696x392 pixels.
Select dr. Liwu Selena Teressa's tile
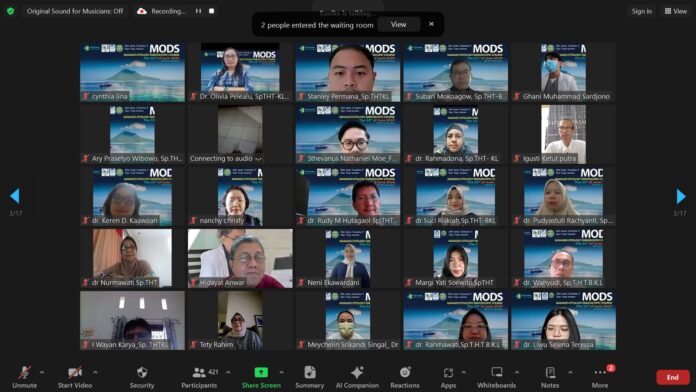click(x=564, y=321)
